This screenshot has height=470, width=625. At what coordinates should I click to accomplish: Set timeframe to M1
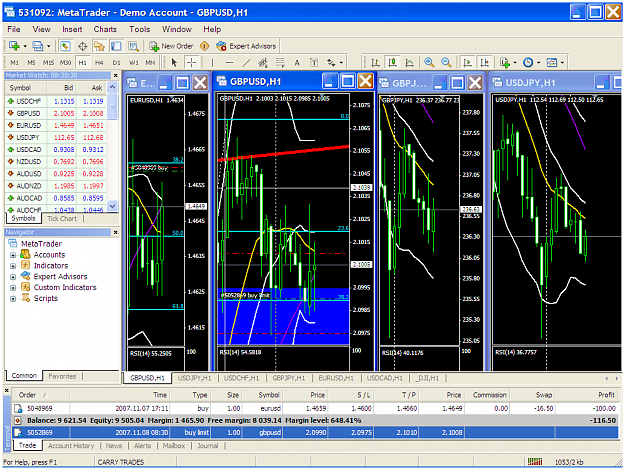14,63
